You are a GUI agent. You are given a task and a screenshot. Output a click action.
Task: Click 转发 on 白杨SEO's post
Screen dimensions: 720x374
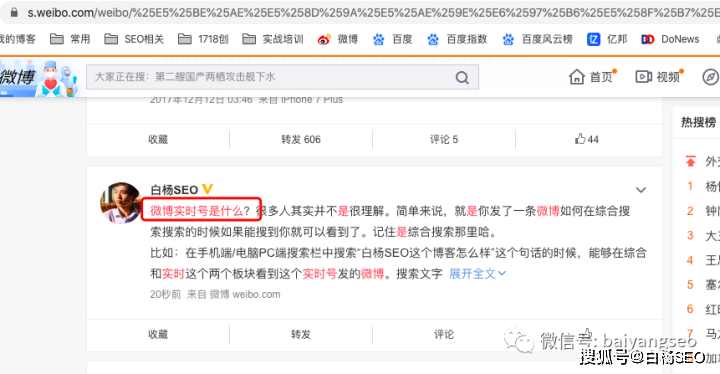pyautogui.click(x=301, y=334)
